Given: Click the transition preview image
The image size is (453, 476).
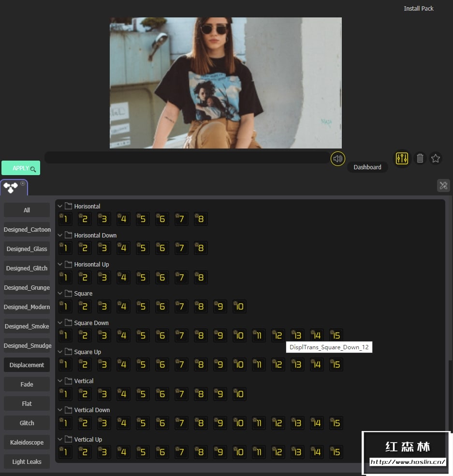Looking at the screenshot, I should coord(225,83).
